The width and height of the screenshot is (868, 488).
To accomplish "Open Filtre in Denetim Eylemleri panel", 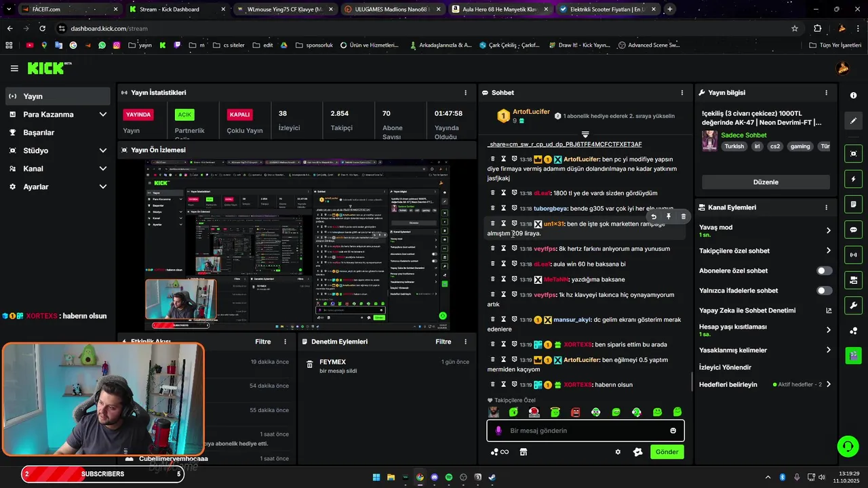I will point(443,342).
